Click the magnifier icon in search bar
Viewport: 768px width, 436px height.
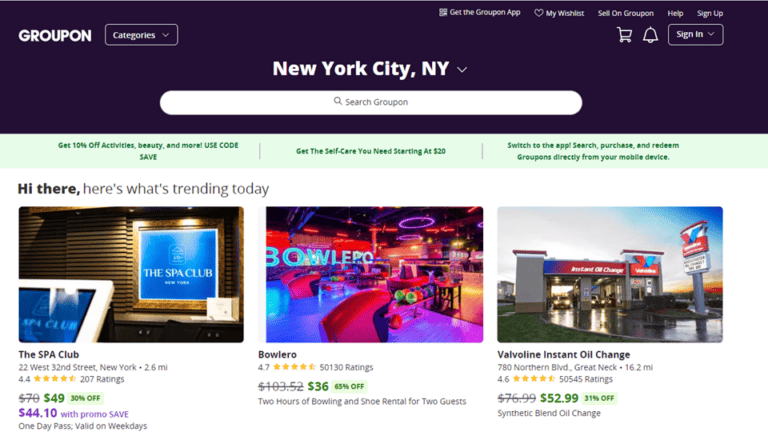click(x=339, y=102)
